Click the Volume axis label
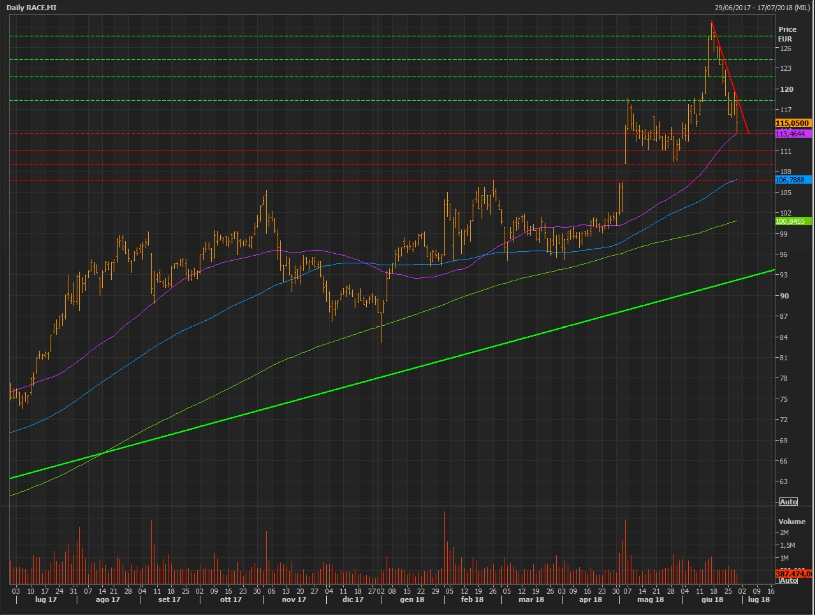Screen dimensions: 815x615 tap(791, 521)
